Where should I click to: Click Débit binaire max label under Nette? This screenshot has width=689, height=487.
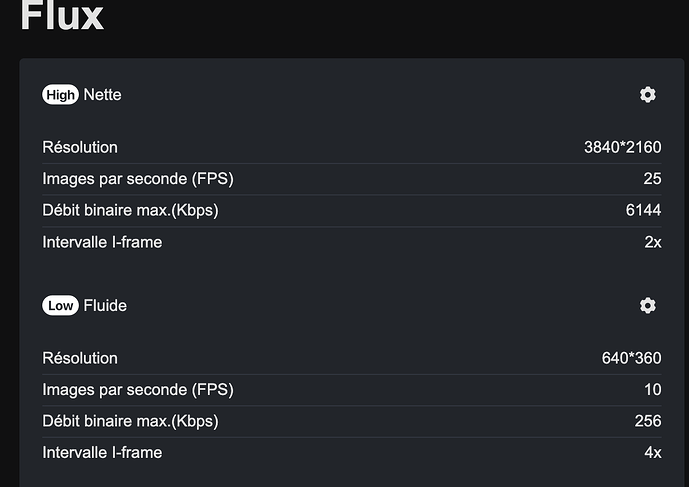[130, 211]
